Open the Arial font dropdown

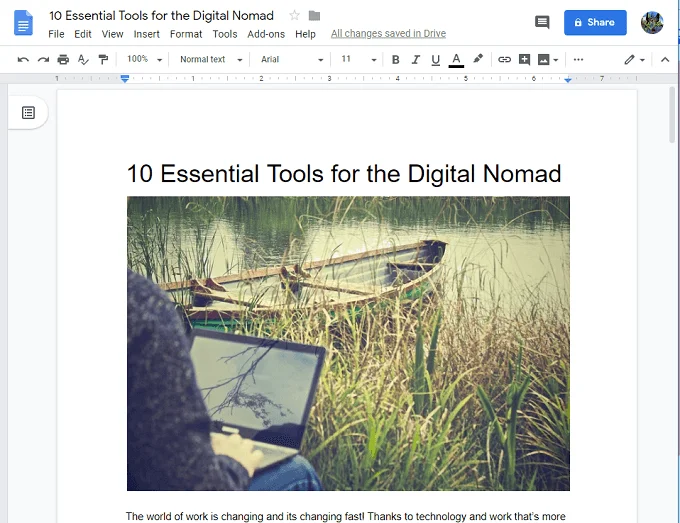[x=292, y=59]
